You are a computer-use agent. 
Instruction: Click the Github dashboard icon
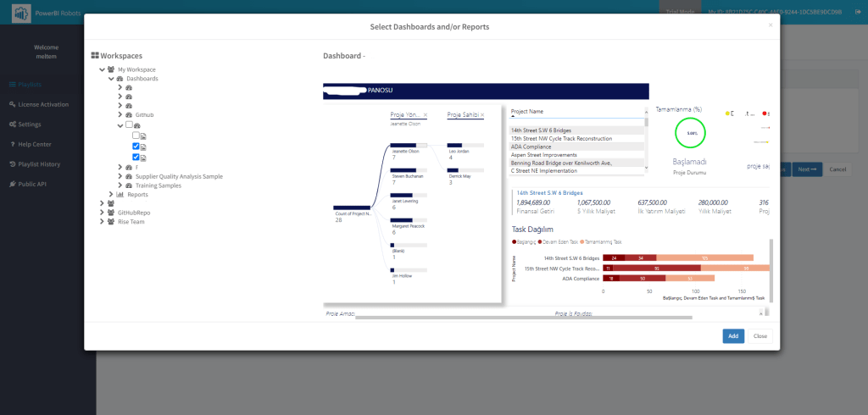pos(129,114)
